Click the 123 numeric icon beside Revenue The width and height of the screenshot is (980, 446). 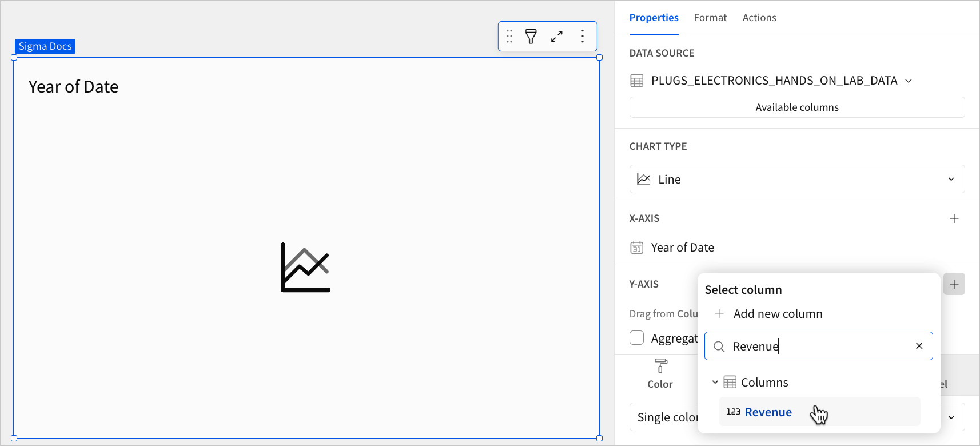(733, 412)
